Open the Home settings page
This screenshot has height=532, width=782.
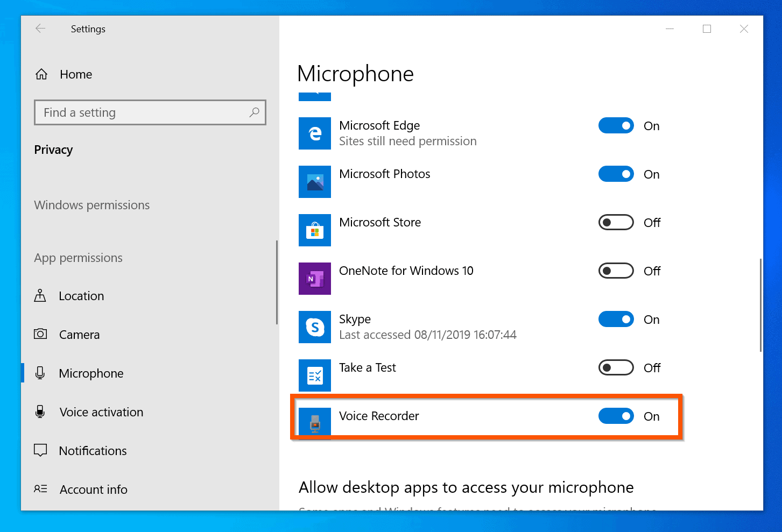tap(76, 74)
